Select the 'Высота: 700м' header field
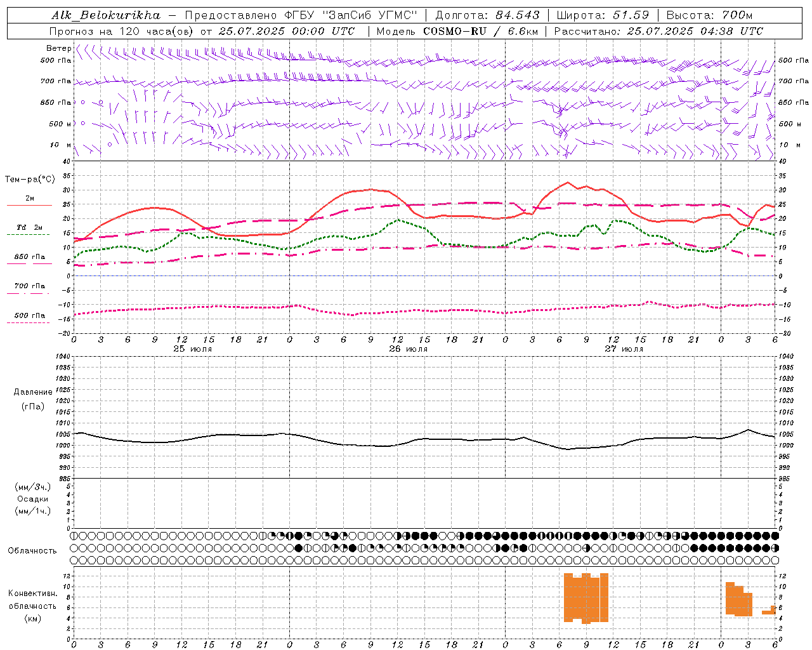 pos(709,15)
